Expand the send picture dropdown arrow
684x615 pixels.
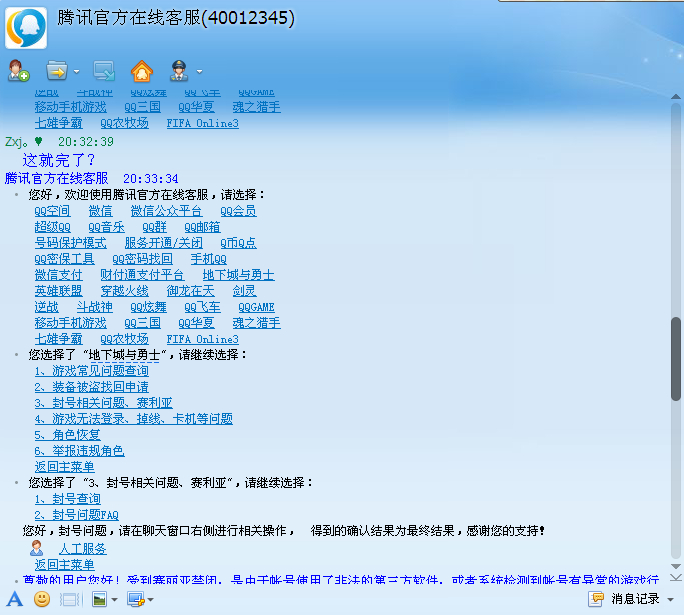click(x=114, y=600)
